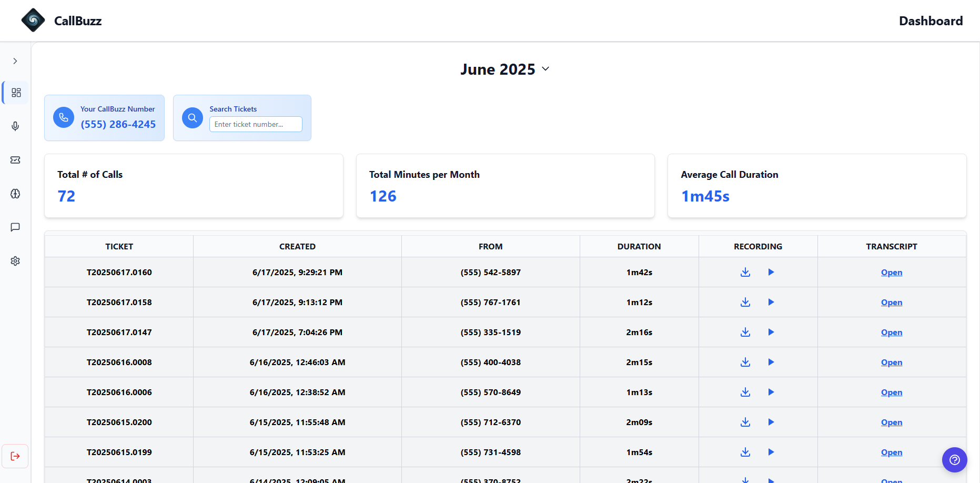
Task: Open transcript for ticket T20250617.0147
Action: point(891,333)
